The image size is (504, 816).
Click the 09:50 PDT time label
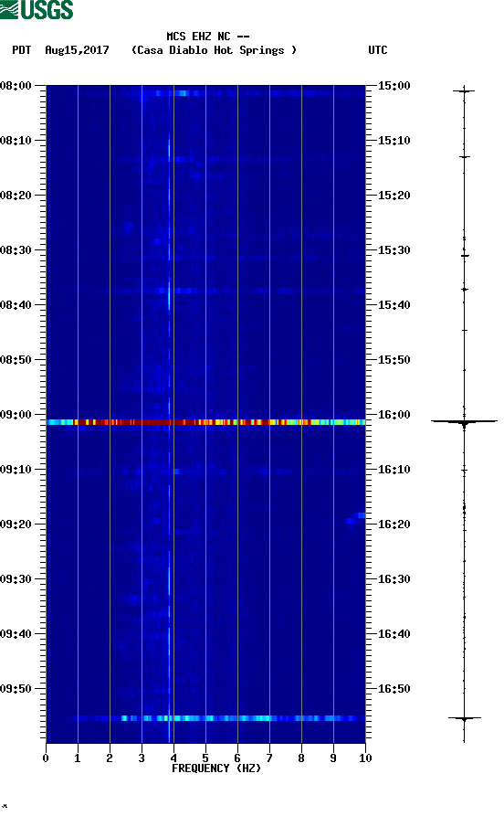pos(16,688)
